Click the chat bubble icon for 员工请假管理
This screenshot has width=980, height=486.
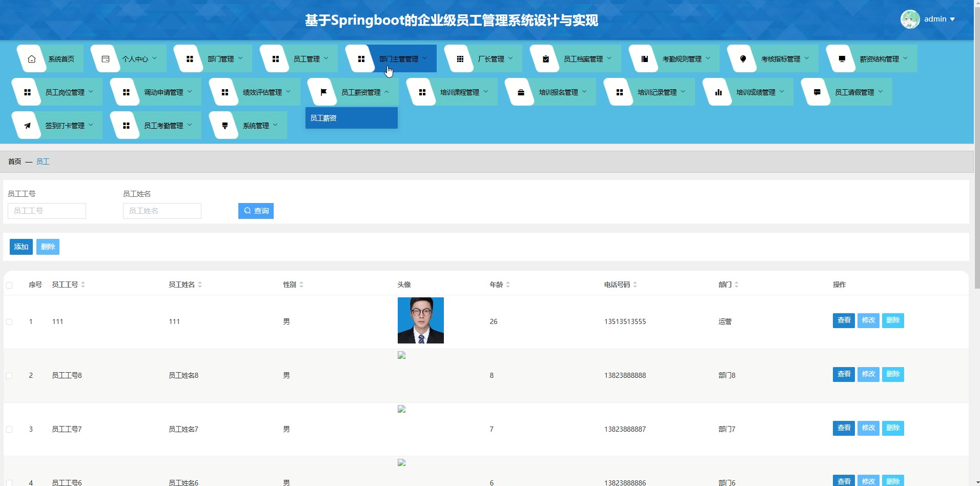pos(817,92)
